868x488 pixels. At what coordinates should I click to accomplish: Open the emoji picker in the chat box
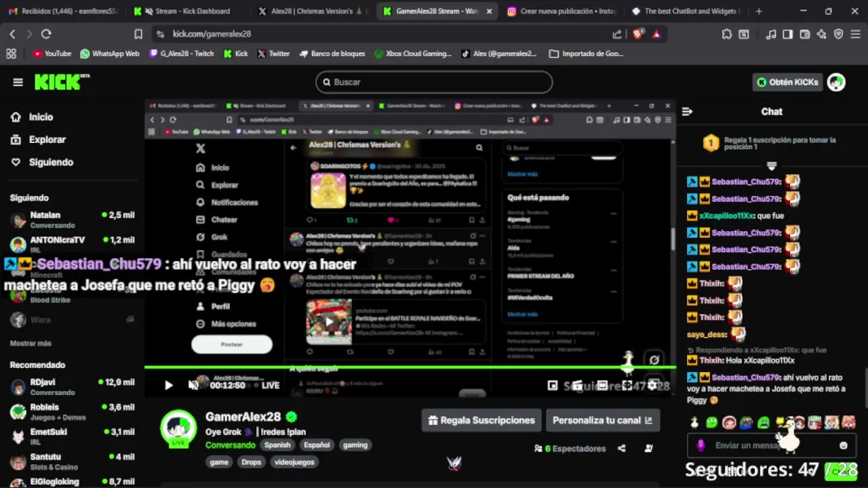click(844, 445)
